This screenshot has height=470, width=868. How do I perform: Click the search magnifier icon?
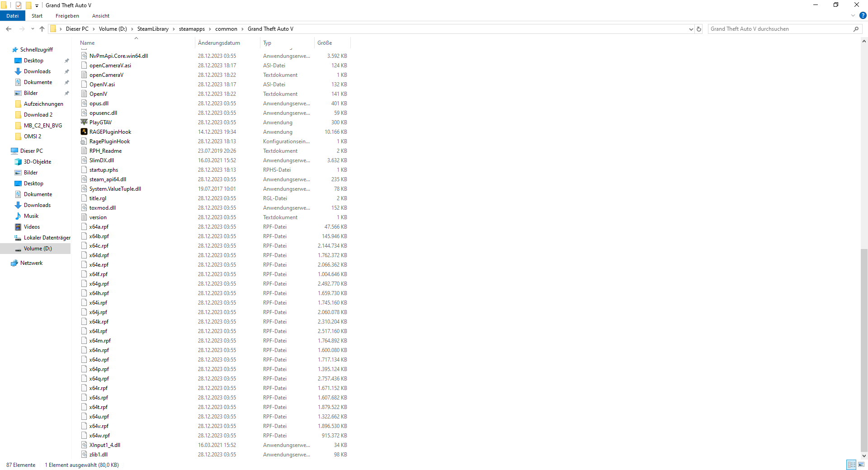(x=856, y=29)
